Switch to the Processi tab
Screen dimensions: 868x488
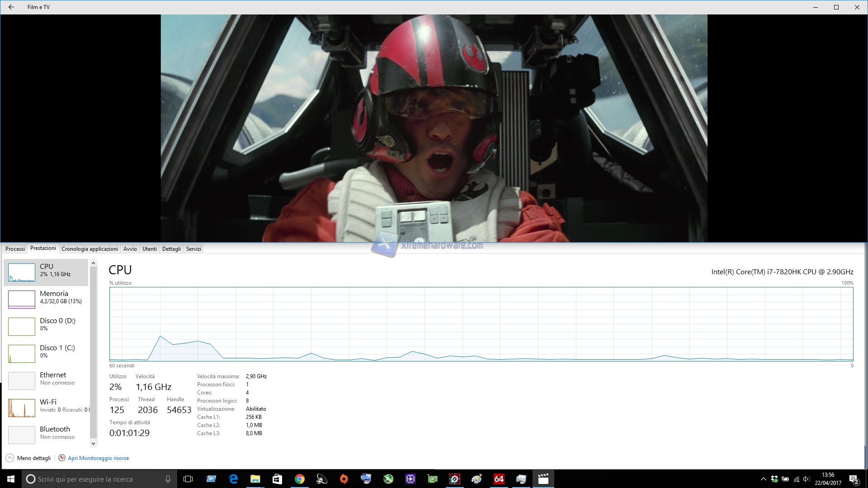tap(15, 249)
